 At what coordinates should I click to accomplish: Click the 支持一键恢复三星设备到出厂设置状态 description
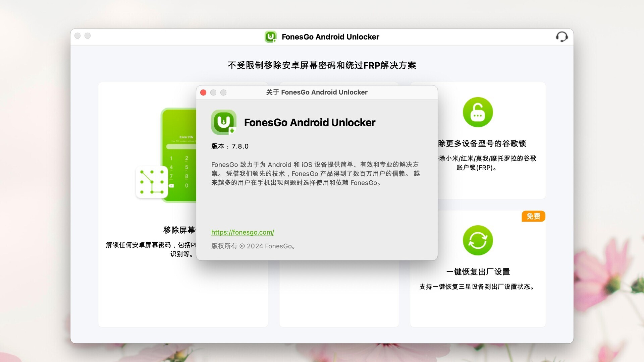click(x=477, y=287)
